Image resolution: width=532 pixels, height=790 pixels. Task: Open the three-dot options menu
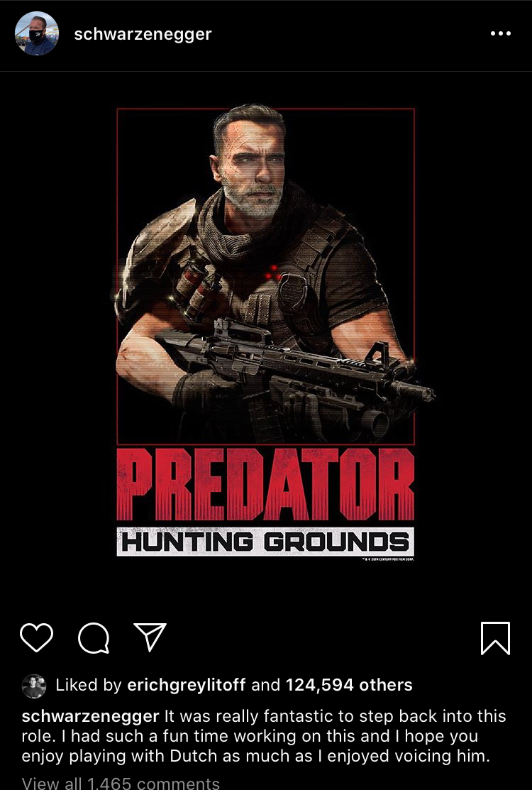[x=500, y=34]
